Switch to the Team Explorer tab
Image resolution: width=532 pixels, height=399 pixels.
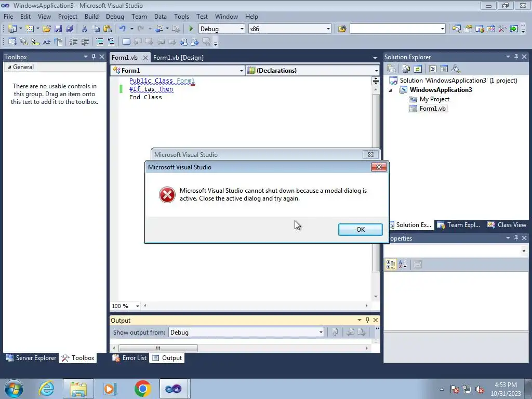click(x=459, y=225)
